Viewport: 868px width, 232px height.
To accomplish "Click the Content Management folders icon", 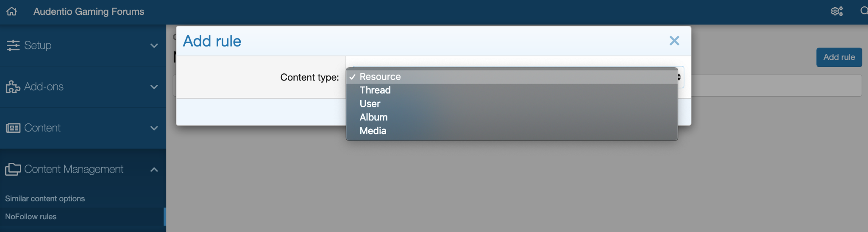I will [13, 169].
